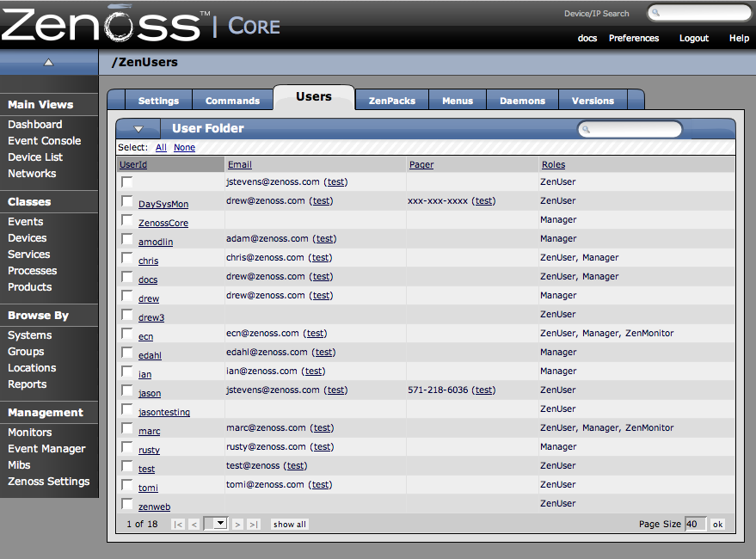
Task: Check the box for jason user
Action: click(126, 390)
